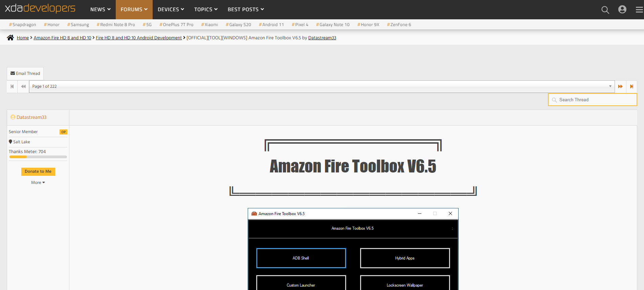
Task: Open Fire HD 8 and HD 10 Android Development link
Action: pos(139,38)
